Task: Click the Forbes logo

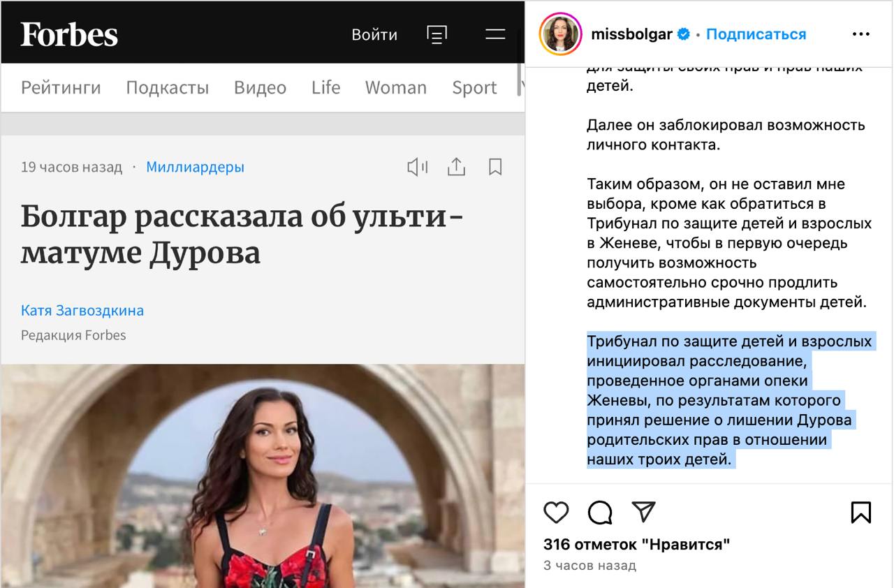Action: coord(69,34)
